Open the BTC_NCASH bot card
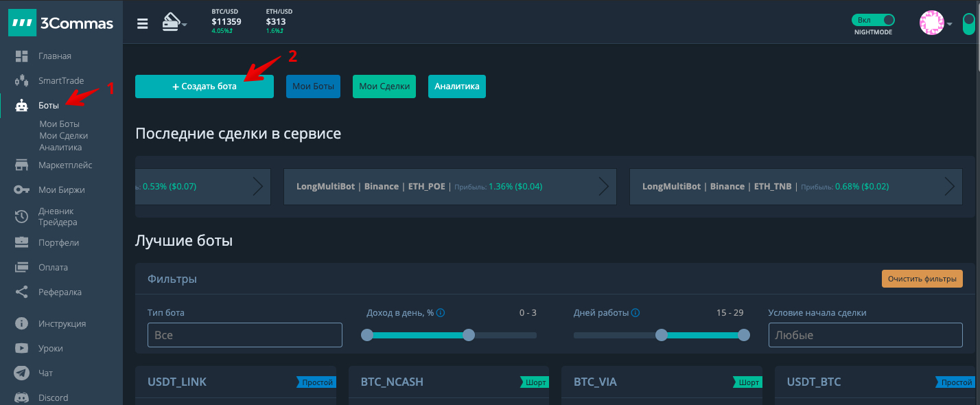 449,385
